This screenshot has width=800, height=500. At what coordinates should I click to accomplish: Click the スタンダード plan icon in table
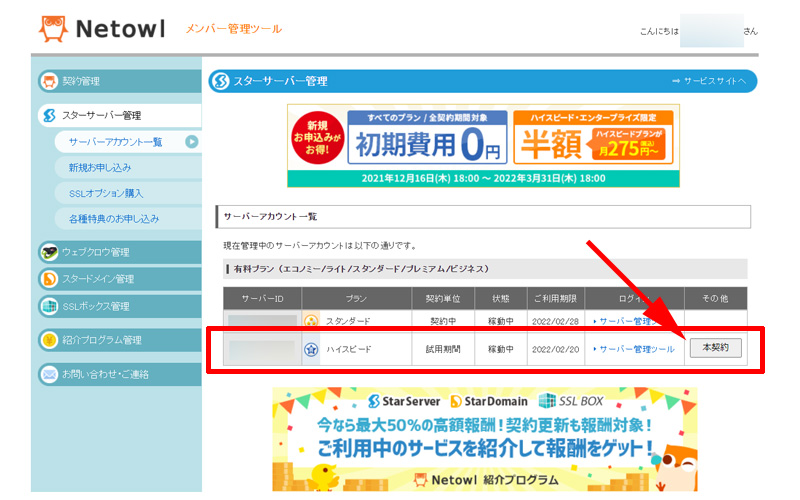tap(311, 321)
